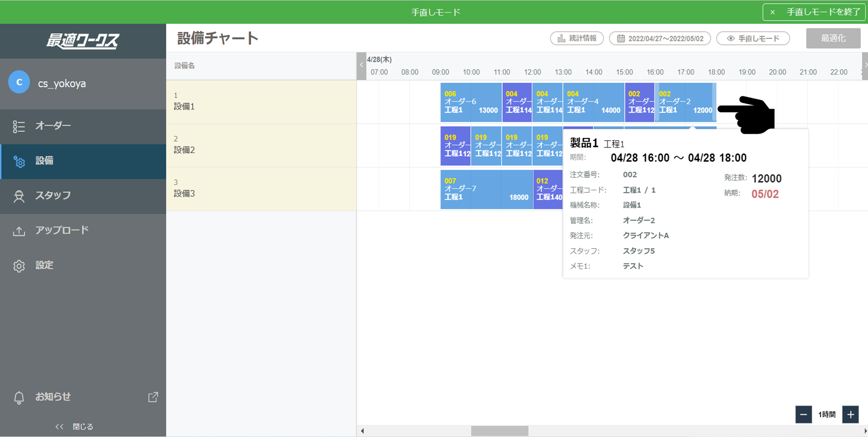Select 006 オーダー6 task bar in 設備1

click(x=471, y=102)
